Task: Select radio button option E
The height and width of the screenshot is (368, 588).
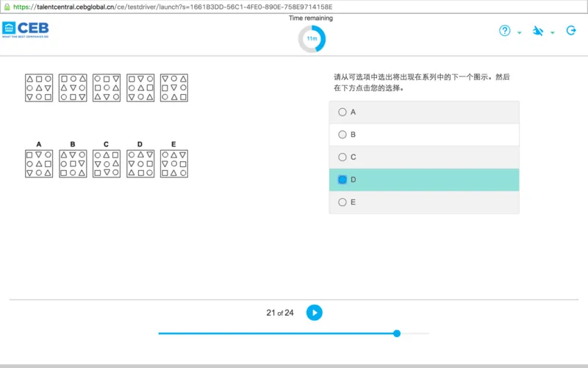Action: click(x=343, y=202)
